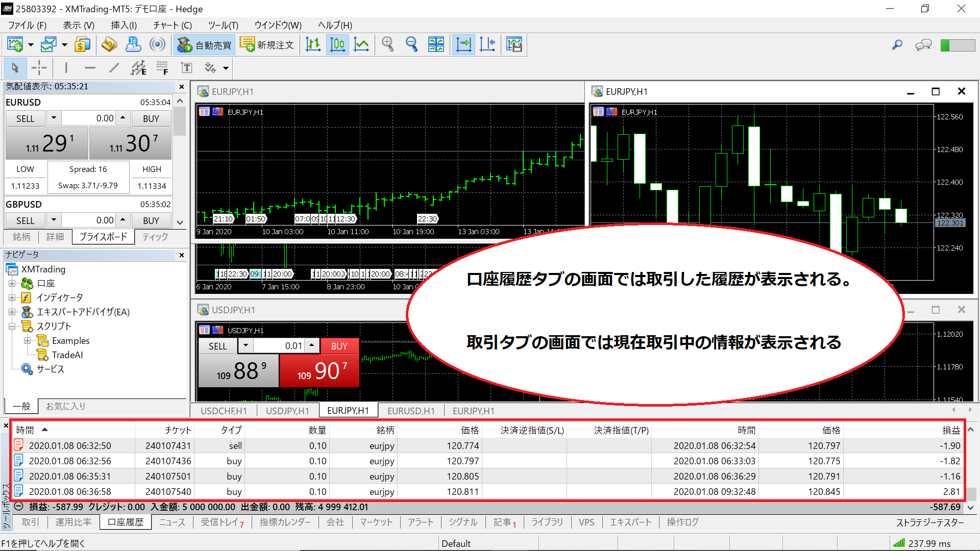Image resolution: width=980 pixels, height=551 pixels.
Task: Toggle 自動売買 (Algo Trading) on or off
Action: 204,44
